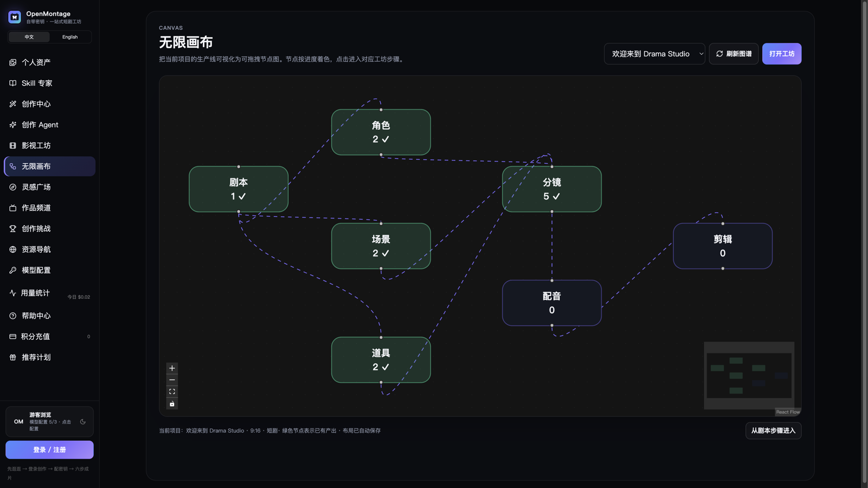Open 创作挑战 from the sidebar
The height and width of the screenshot is (488, 868).
[49, 229]
